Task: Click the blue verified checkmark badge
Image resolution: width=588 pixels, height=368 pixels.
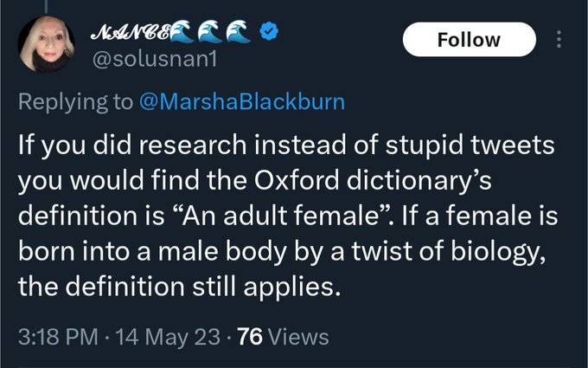Action: (272, 33)
